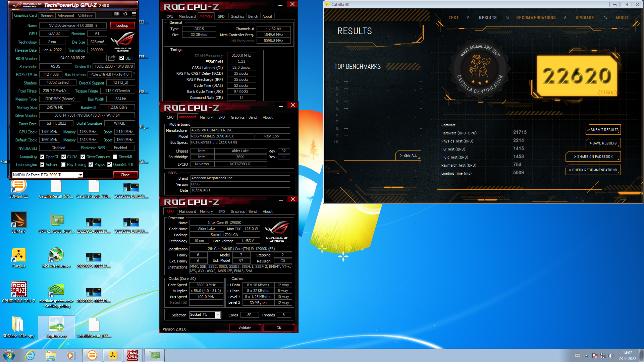Viewport: 644px width, 362px height.
Task: Switch to the GPU-Z Advanced tab
Action: [x=66, y=16]
